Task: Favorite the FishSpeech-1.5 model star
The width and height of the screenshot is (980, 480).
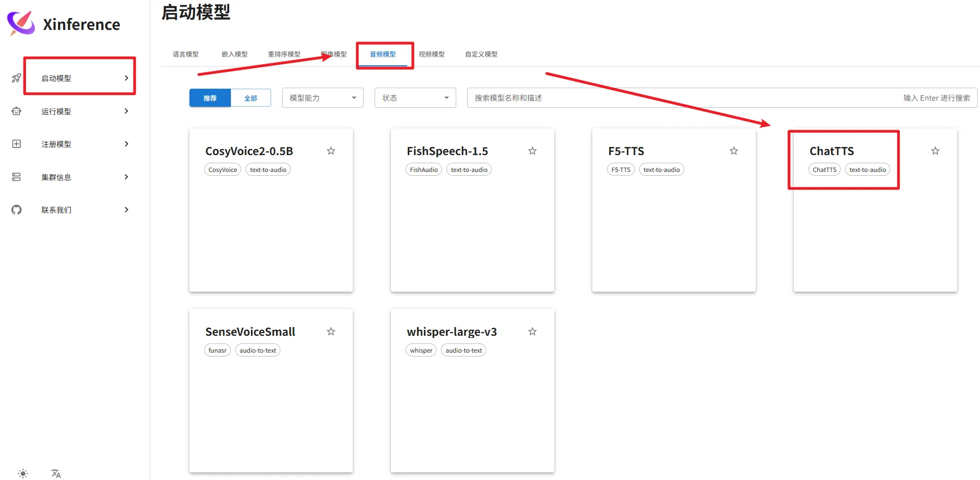Action: [532, 151]
